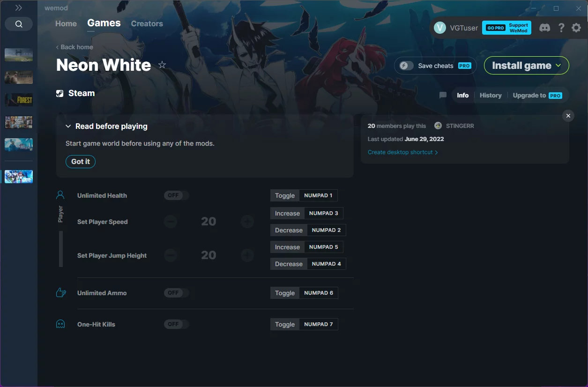Click the Unlimited Health cheat label
The width and height of the screenshot is (588, 387).
(x=102, y=195)
